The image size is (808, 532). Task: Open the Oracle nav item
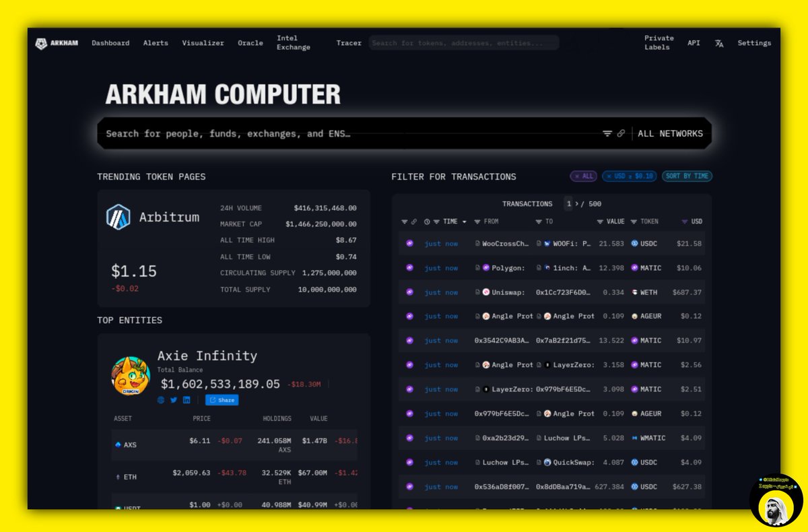click(250, 43)
